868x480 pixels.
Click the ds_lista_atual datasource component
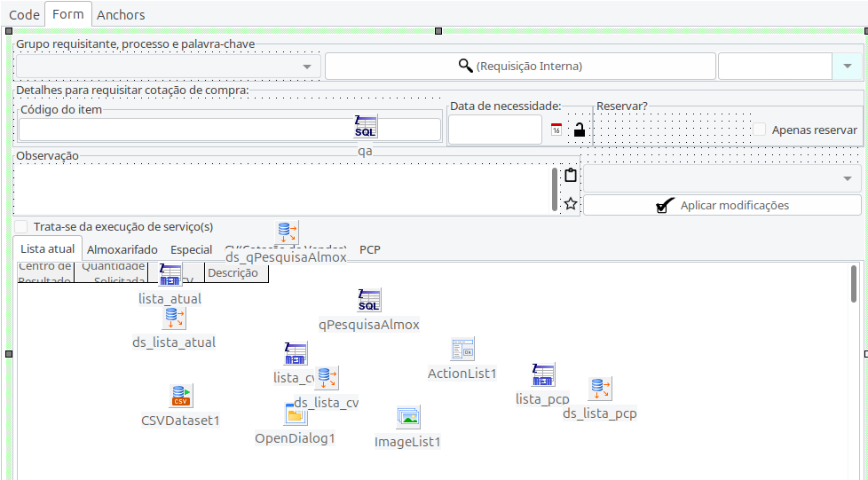tap(174, 318)
